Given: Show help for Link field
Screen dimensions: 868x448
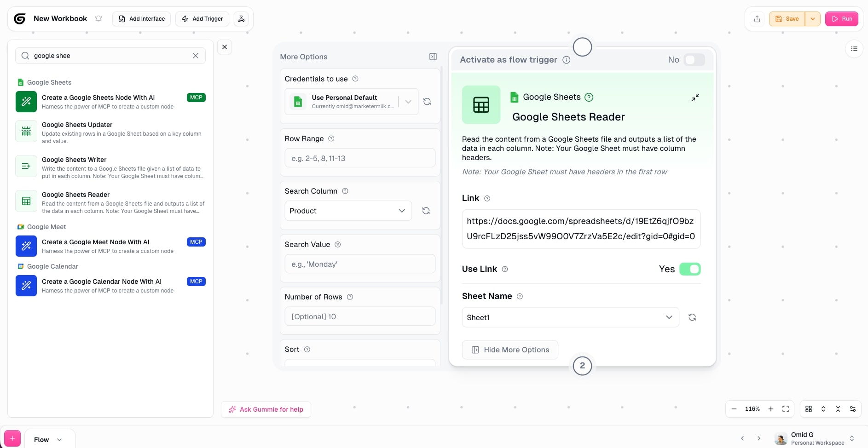Looking at the screenshot, I should (487, 198).
